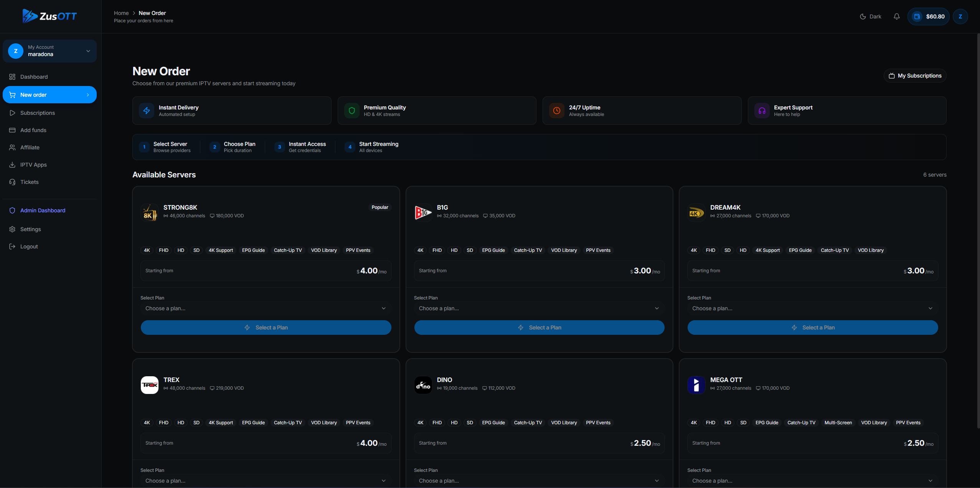Open B1G Choose a plan dropdown
This screenshot has height=488, width=980.
coord(539,308)
